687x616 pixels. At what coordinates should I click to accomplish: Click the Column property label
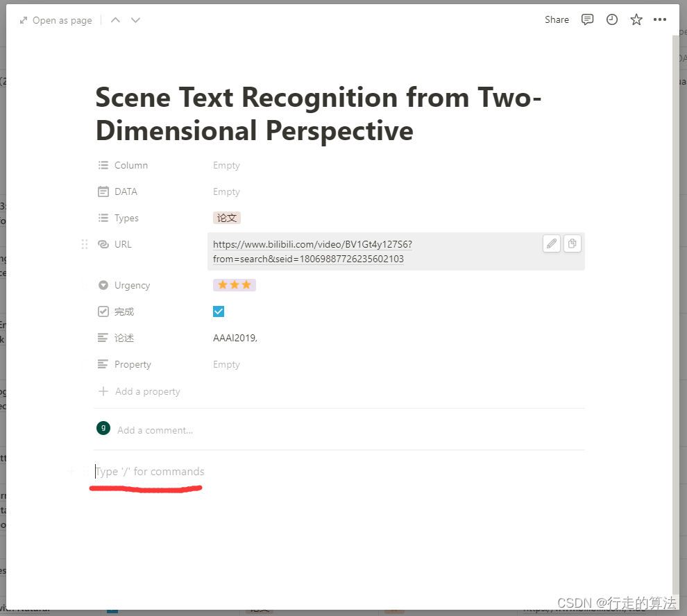tap(131, 165)
